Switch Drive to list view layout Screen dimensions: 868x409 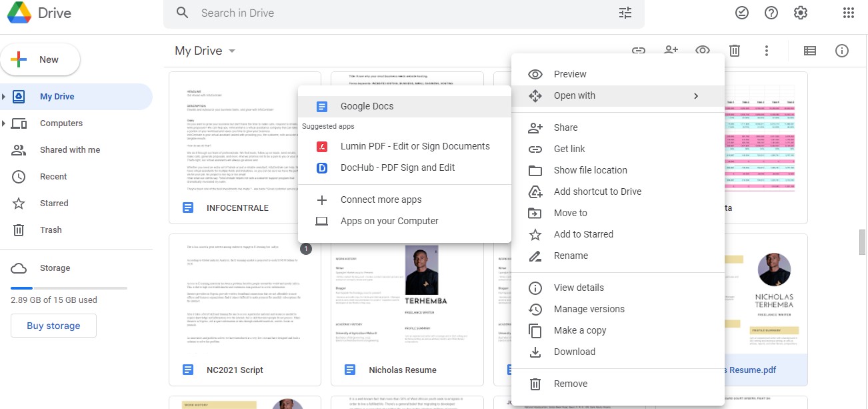tap(809, 50)
